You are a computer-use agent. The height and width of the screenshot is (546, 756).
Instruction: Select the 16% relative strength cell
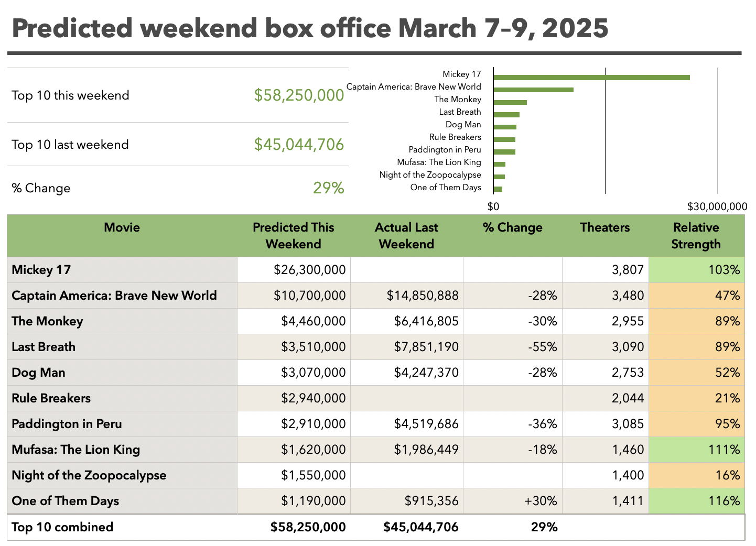point(697,475)
